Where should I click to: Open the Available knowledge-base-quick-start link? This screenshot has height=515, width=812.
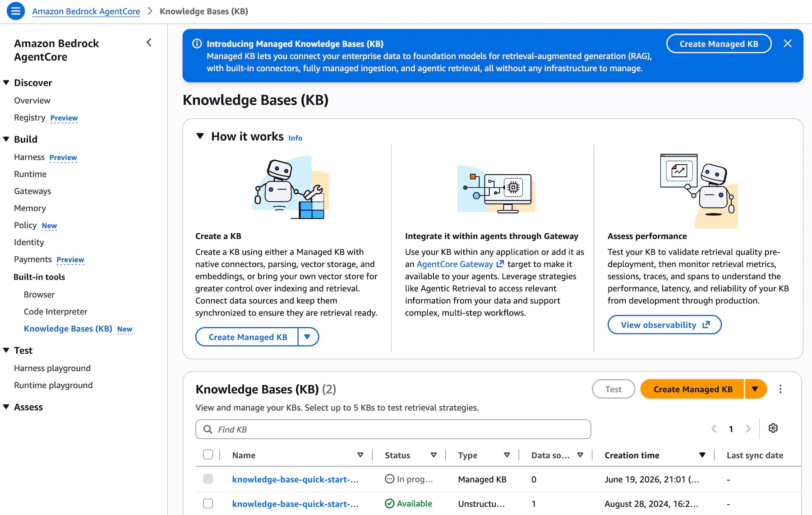point(295,504)
